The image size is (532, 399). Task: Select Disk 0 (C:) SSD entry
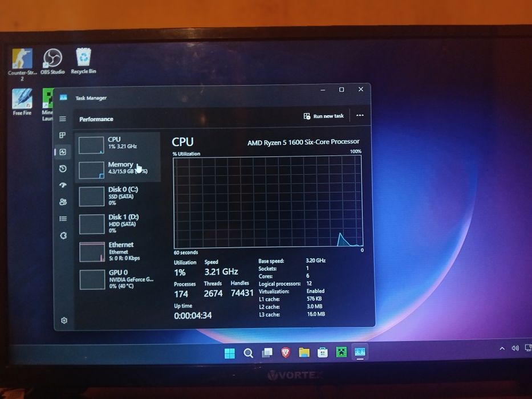(117, 196)
